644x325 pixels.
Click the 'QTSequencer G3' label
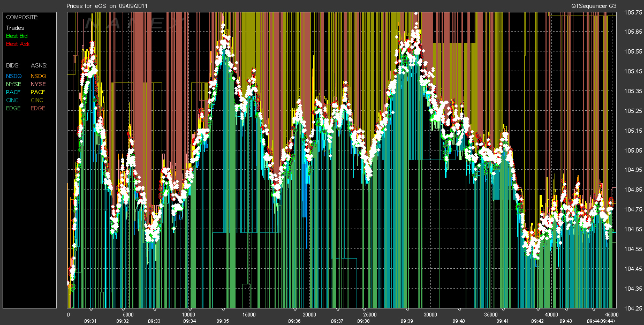click(594, 5)
